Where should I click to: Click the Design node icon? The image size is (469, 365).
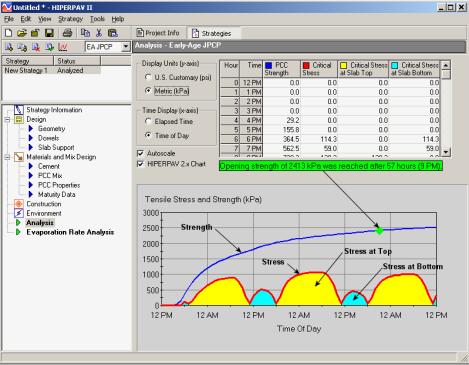19,119
